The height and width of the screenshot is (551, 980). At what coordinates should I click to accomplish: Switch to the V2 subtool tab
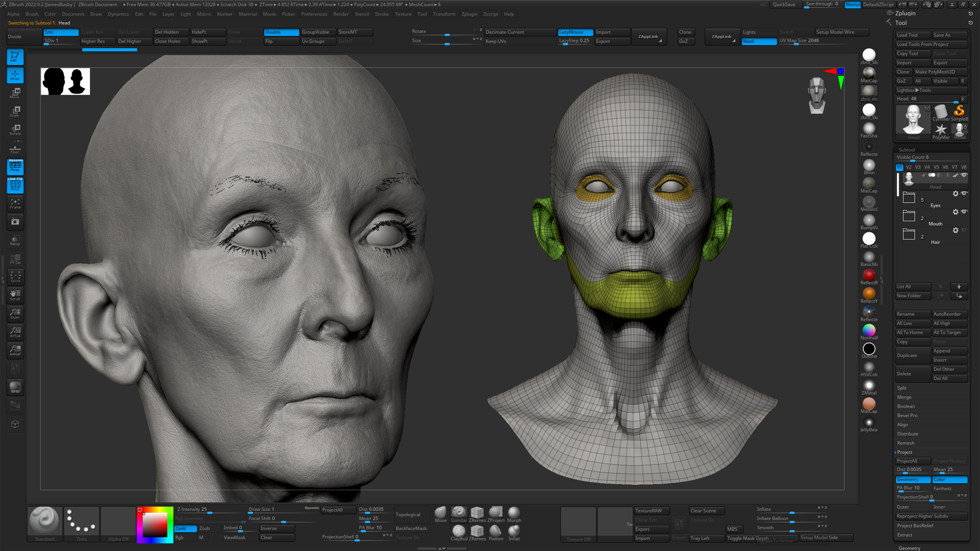point(908,167)
